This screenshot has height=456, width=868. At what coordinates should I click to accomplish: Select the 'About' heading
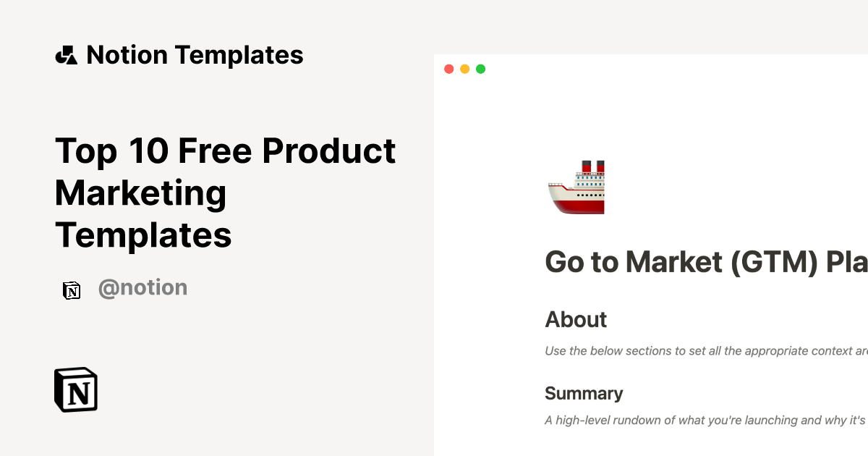[576, 319]
